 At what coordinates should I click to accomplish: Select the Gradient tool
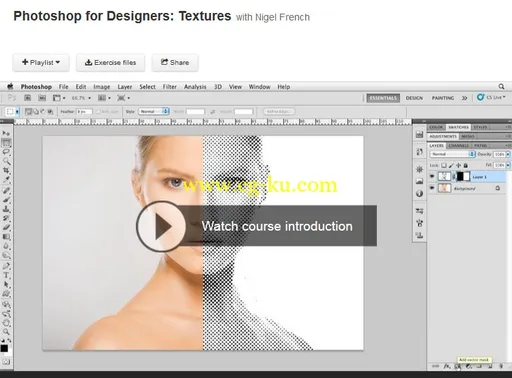[6, 237]
